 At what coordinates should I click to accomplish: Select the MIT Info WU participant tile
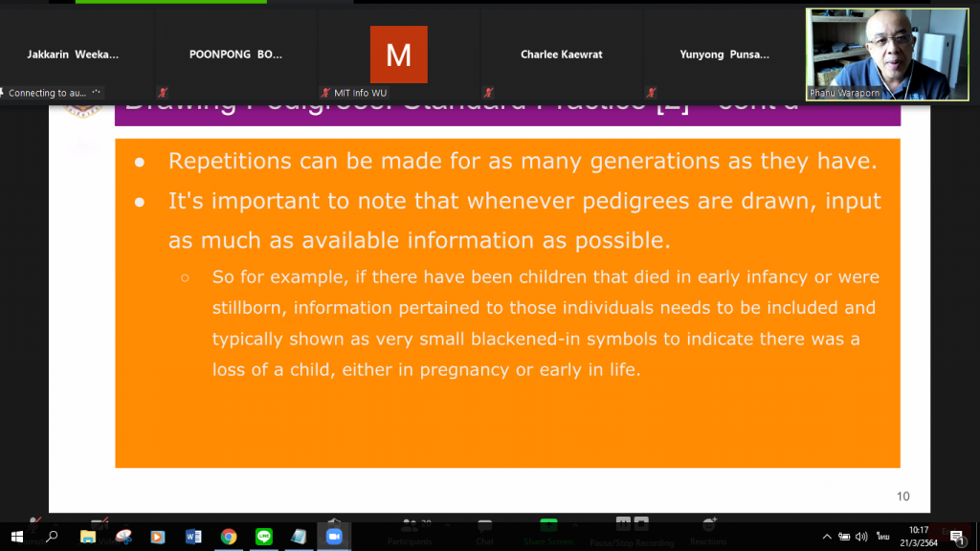[399, 55]
